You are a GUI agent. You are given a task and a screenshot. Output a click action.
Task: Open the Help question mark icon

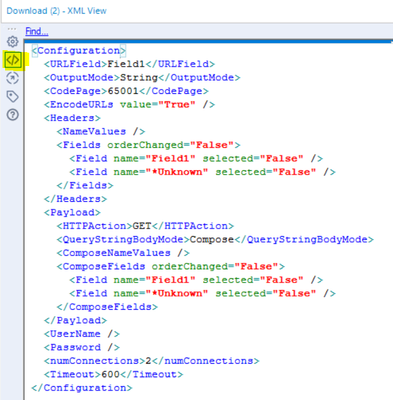click(13, 115)
